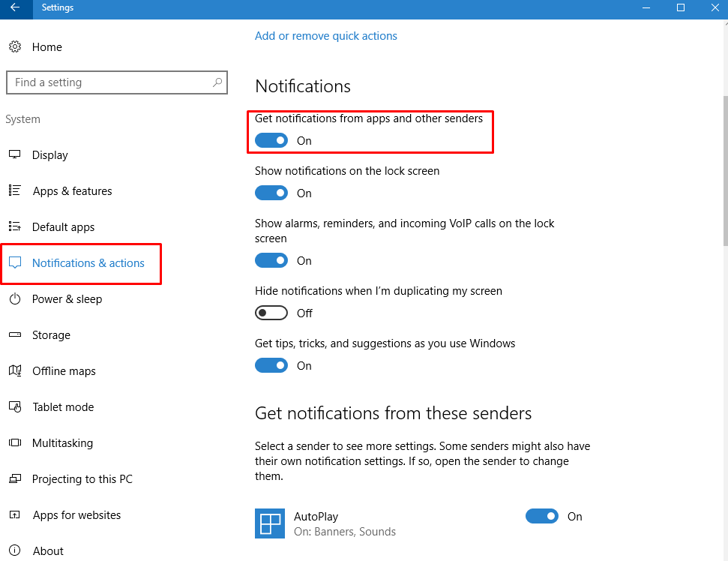728x561 pixels.
Task: Click Add or remove quick actions link
Action: (326, 36)
